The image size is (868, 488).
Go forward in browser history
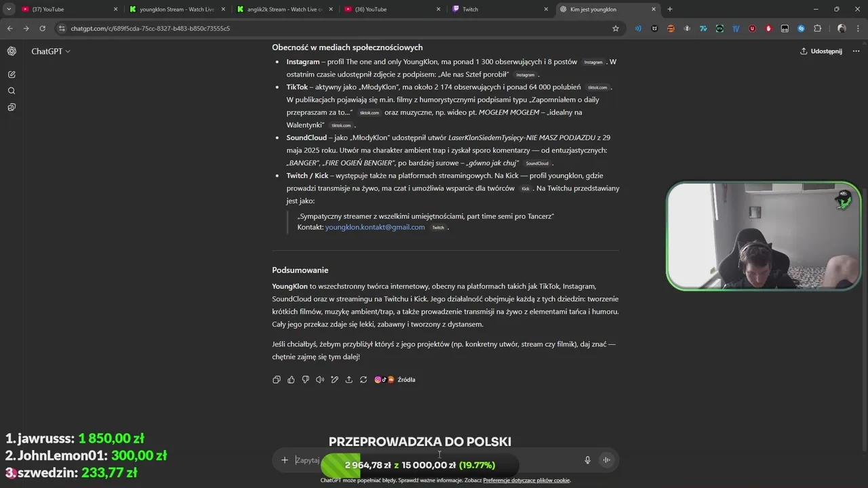click(26, 28)
